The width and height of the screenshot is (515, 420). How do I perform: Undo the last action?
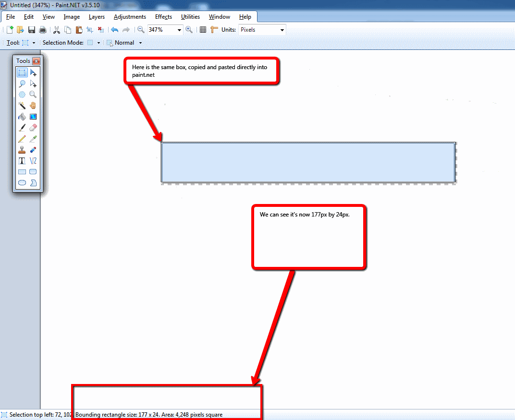point(115,29)
